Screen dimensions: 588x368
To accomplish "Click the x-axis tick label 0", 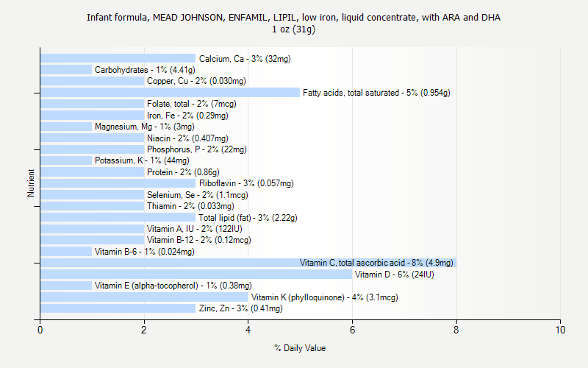I will pyautogui.click(x=40, y=330).
